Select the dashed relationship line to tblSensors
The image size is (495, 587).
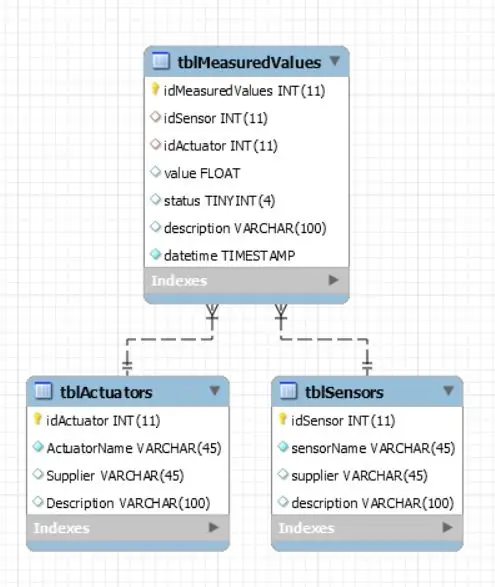click(x=324, y=340)
